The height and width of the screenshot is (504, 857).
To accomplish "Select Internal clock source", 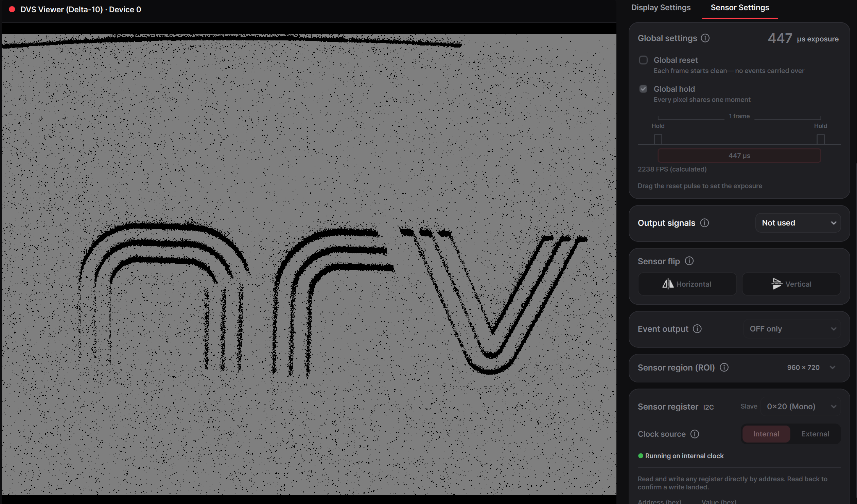I will 766,434.
